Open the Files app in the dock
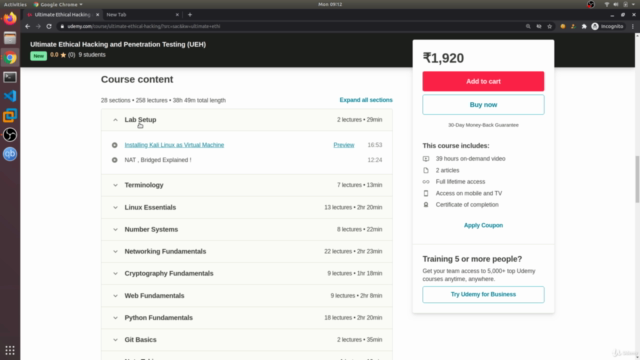 pos(10,38)
